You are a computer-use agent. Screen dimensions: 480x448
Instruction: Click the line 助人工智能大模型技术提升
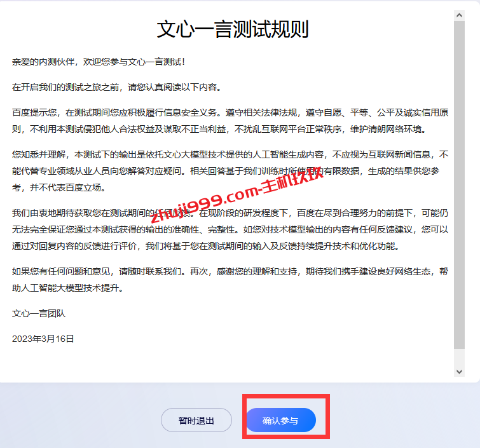coord(67,288)
